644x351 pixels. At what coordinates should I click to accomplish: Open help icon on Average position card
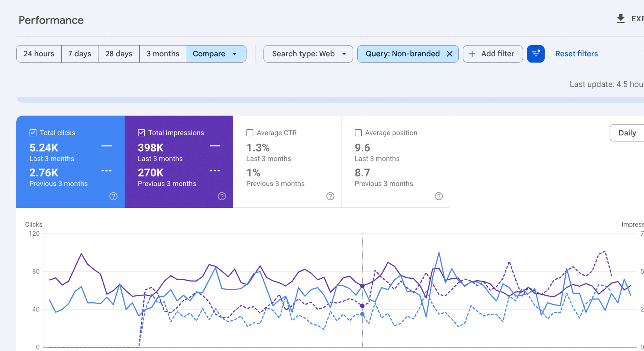coord(439,196)
